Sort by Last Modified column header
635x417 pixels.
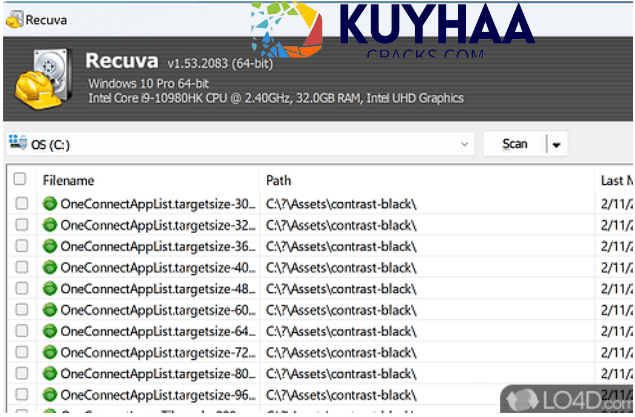(x=617, y=180)
